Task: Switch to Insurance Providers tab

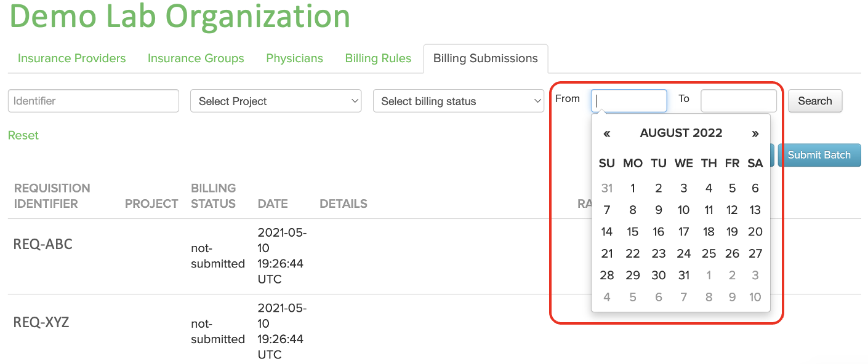Action: coord(72,58)
